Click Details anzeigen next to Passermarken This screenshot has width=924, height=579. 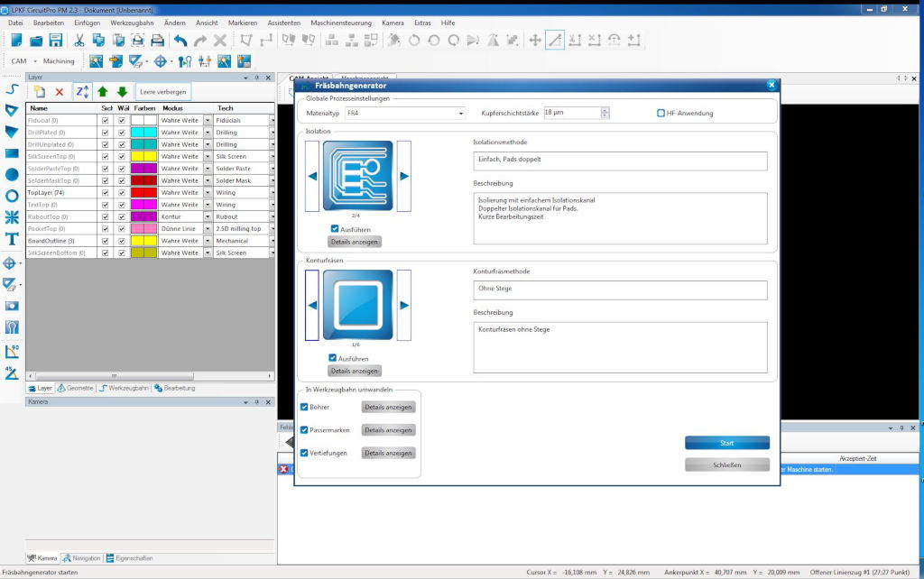coord(388,430)
